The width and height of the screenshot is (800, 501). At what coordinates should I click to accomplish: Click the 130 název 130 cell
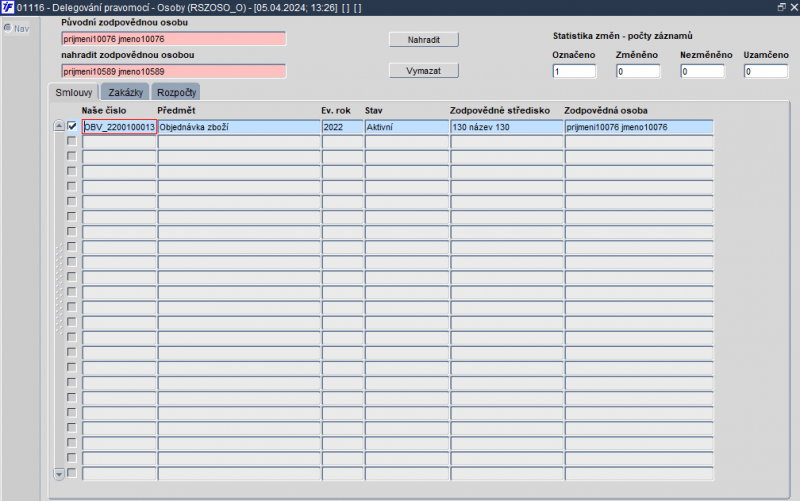[507, 127]
